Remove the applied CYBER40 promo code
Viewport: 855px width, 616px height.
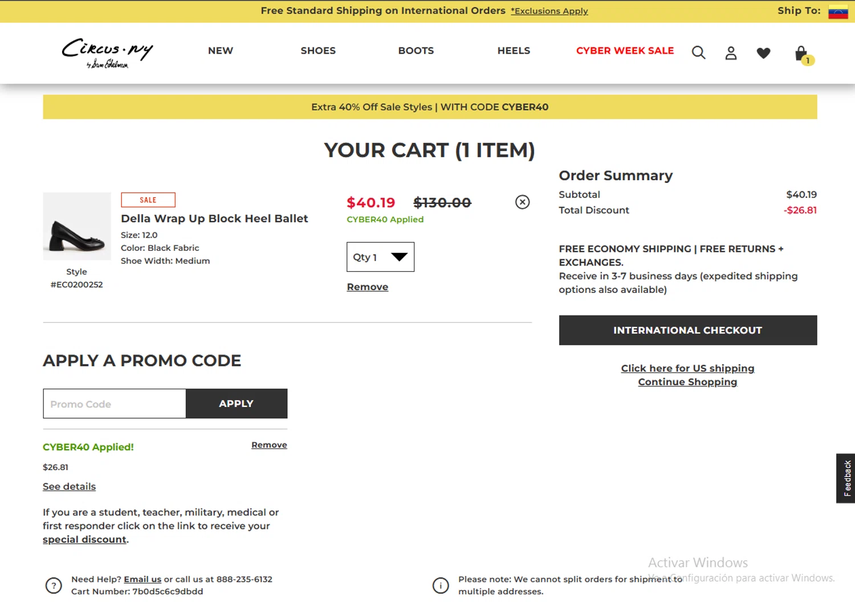pos(269,445)
